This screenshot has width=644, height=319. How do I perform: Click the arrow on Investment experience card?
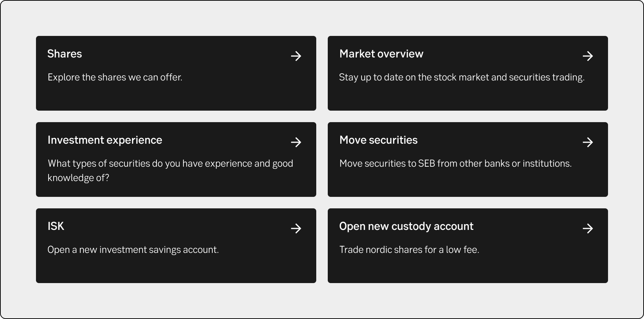296,142
